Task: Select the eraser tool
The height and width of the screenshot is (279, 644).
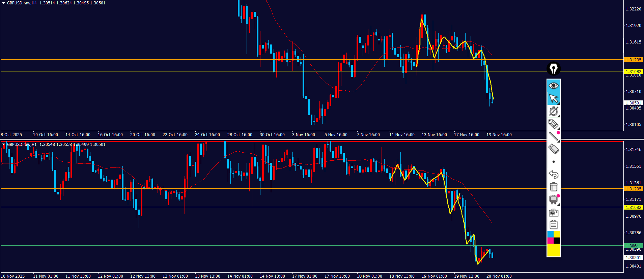Action: point(553,149)
